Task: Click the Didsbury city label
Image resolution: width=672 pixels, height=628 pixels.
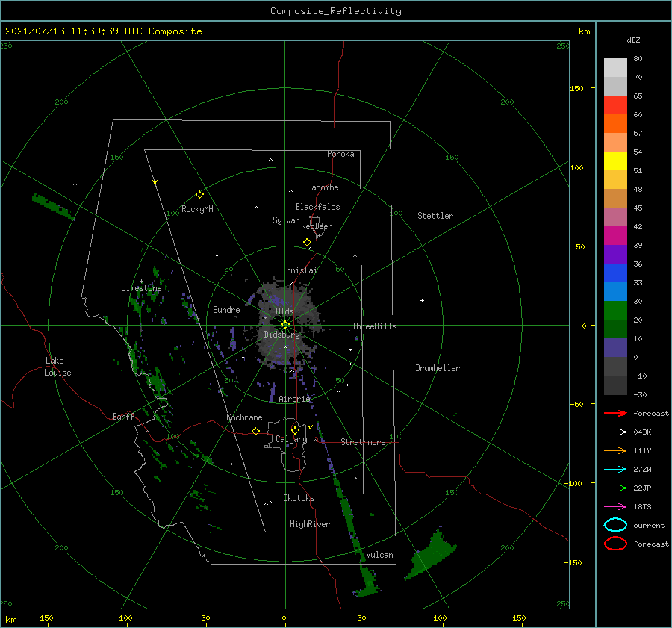Action: pyautogui.click(x=281, y=335)
